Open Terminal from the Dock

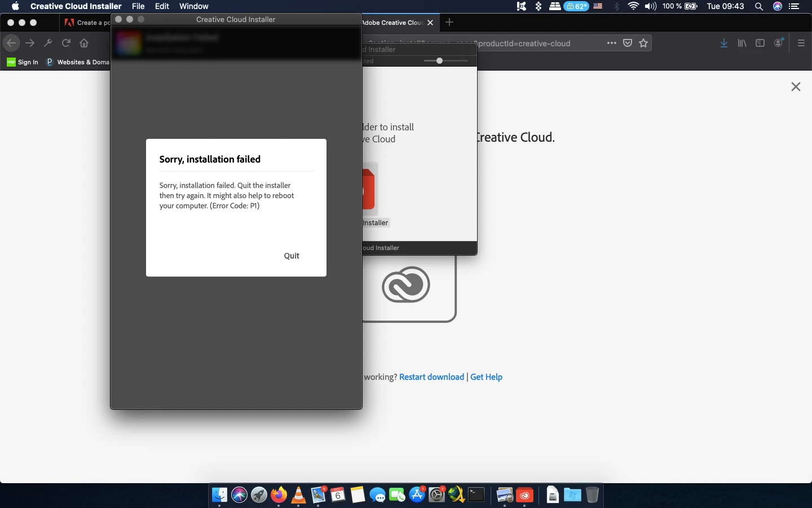pyautogui.click(x=476, y=495)
